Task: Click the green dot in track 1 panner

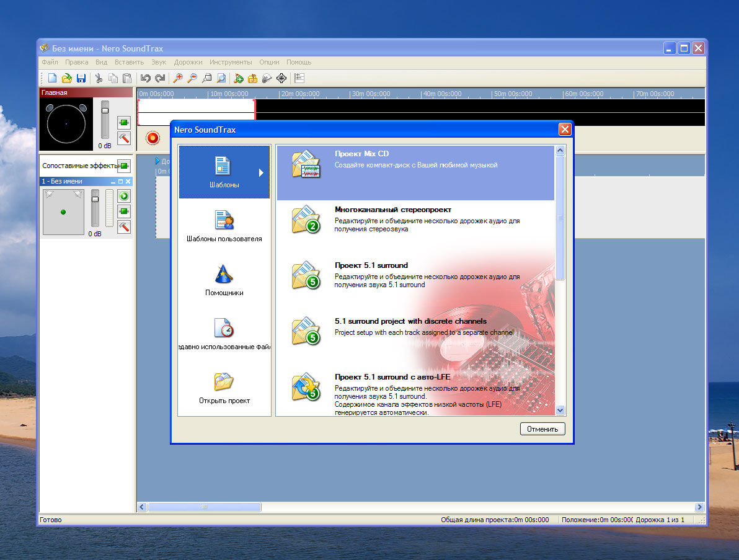Action: pos(63,212)
